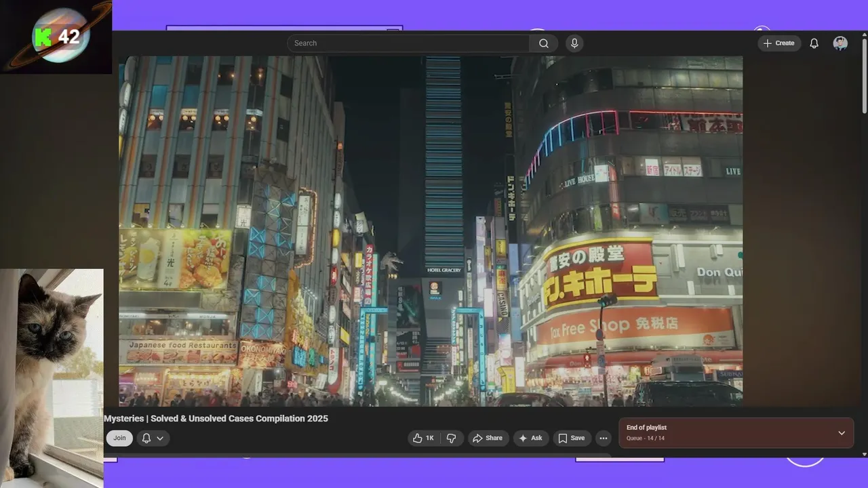Expand the End of playlist queue panel
The height and width of the screenshot is (488, 868).
click(x=842, y=433)
